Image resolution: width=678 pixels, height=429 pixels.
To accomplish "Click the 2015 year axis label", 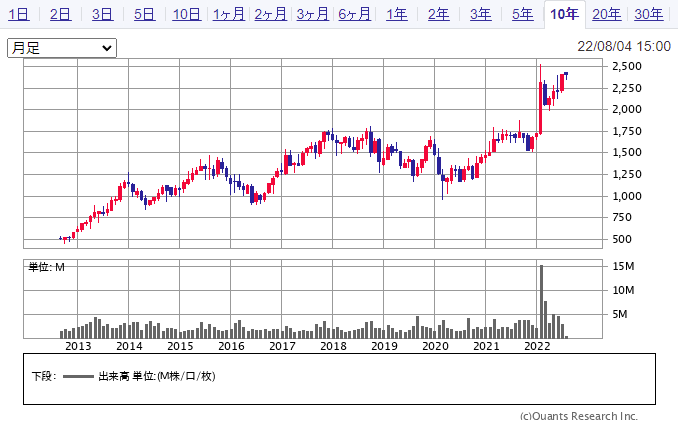I will (180, 346).
